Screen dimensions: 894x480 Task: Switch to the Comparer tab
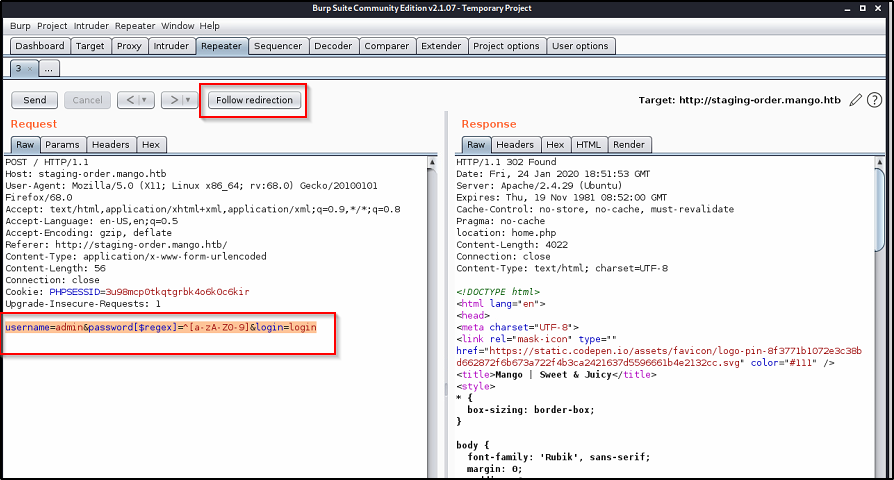[x=387, y=46]
